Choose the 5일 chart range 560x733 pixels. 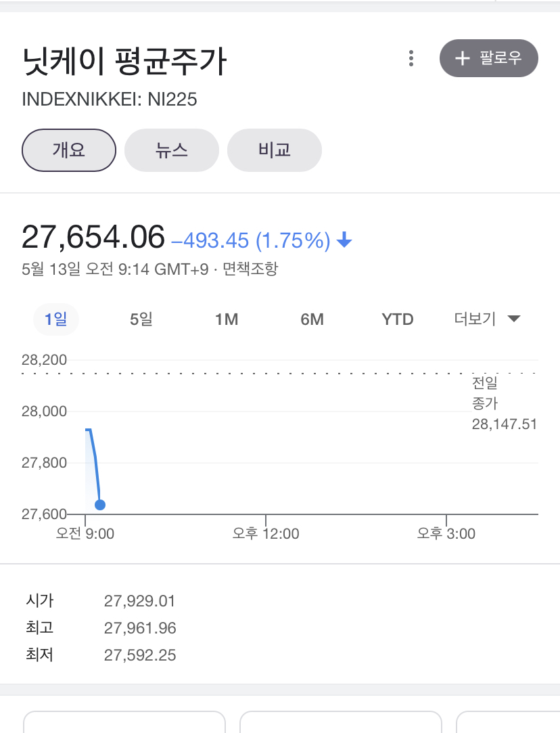click(x=141, y=319)
